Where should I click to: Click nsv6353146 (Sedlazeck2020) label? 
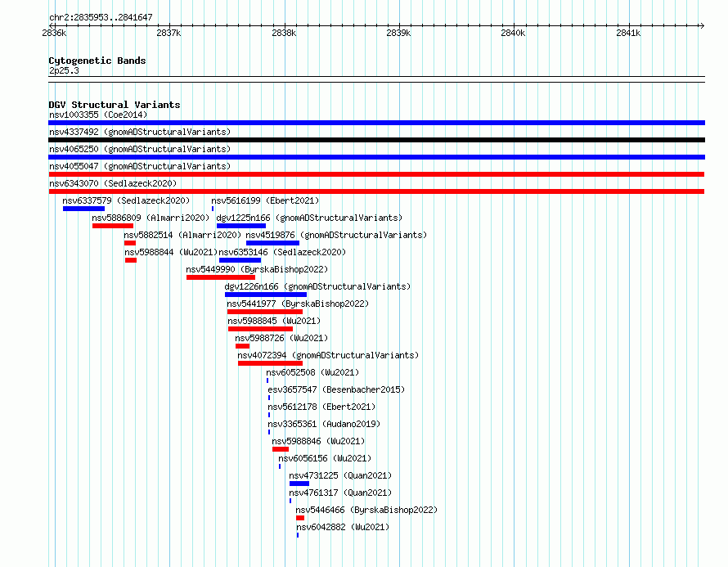coord(282,252)
